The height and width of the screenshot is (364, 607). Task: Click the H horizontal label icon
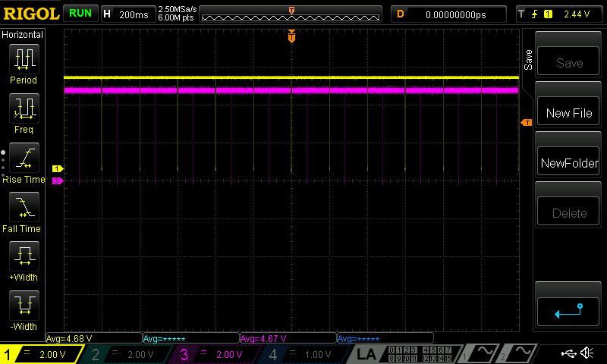tap(107, 14)
